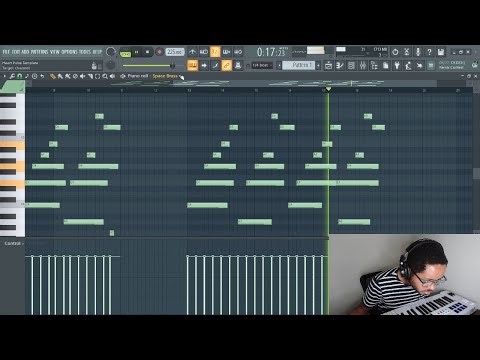
Task: Click the arrow left of Pattern 1
Action: pyautogui.click(x=279, y=66)
